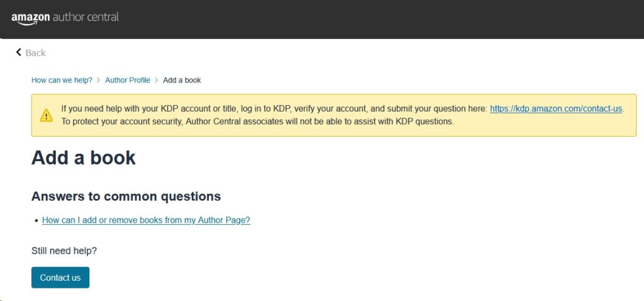
Task: Click the yellow warning triangle icon
Action: [x=47, y=115]
